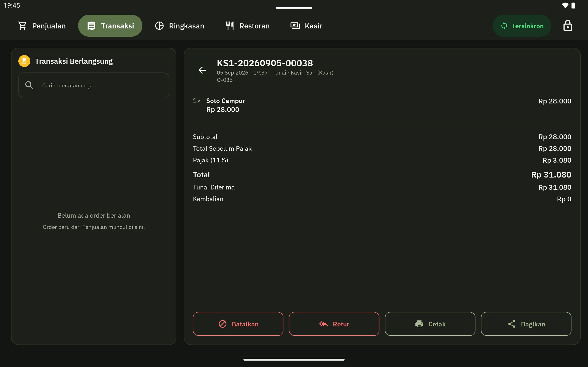Select the Soto Campur line item
The image size is (588, 367).
[382, 105]
